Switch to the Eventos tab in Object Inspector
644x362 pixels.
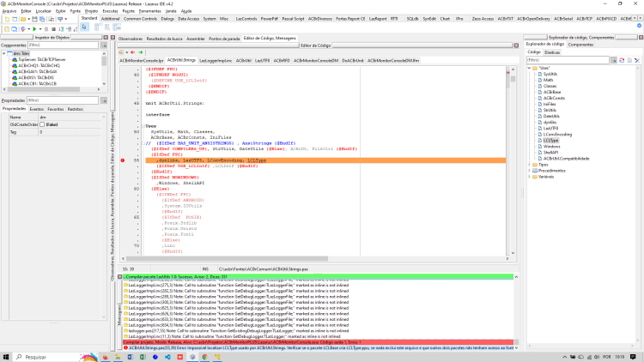[37, 109]
